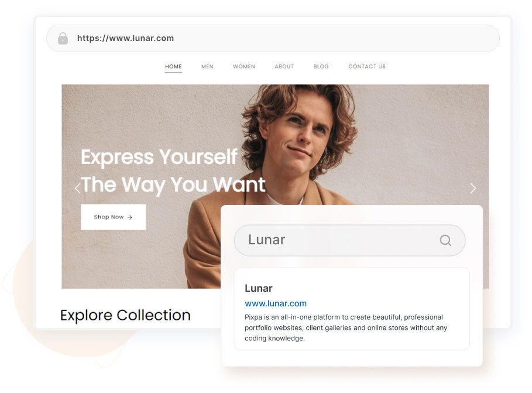Open the HOME menu item
The height and width of the screenshot is (393, 532).
tap(173, 67)
